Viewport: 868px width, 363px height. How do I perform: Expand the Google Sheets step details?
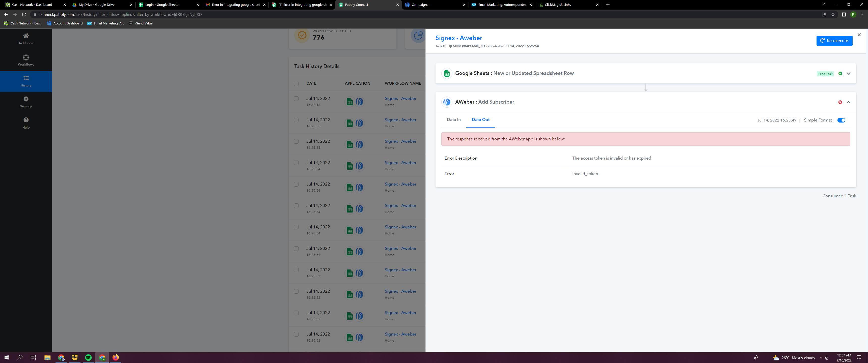coord(848,73)
